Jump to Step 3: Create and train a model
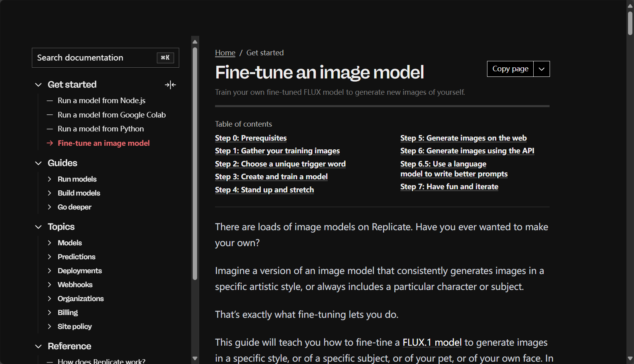634x364 pixels. pos(271,177)
